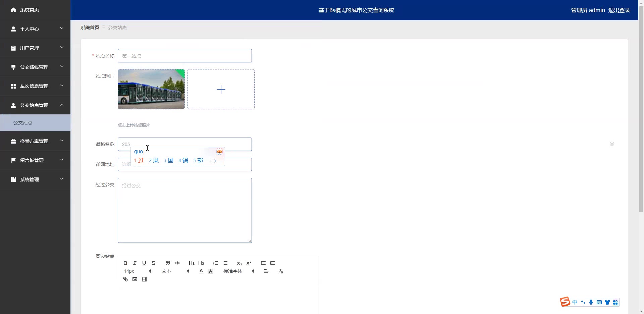Expand the 用户管理 sidebar menu
This screenshot has width=644, height=314.
tap(35, 48)
